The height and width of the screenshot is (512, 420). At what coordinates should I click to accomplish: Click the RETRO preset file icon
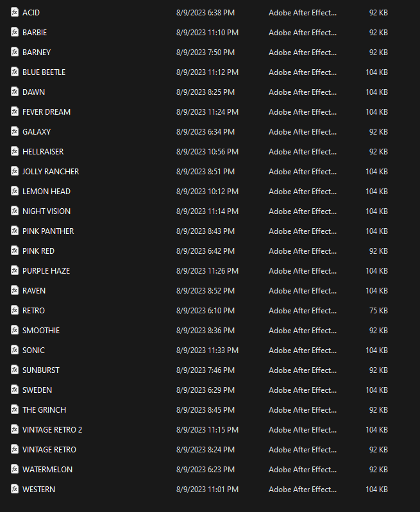(x=14, y=310)
